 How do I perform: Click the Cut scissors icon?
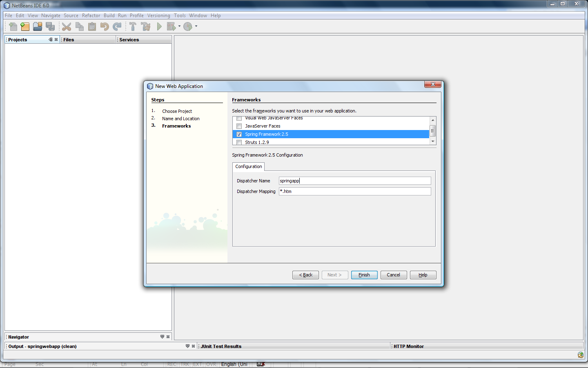(x=67, y=27)
